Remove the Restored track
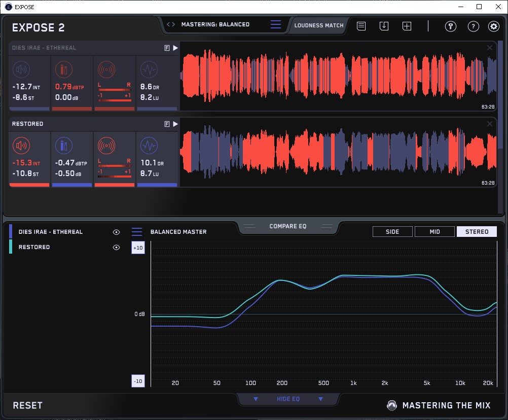This screenshot has width=508, height=420. click(490, 124)
